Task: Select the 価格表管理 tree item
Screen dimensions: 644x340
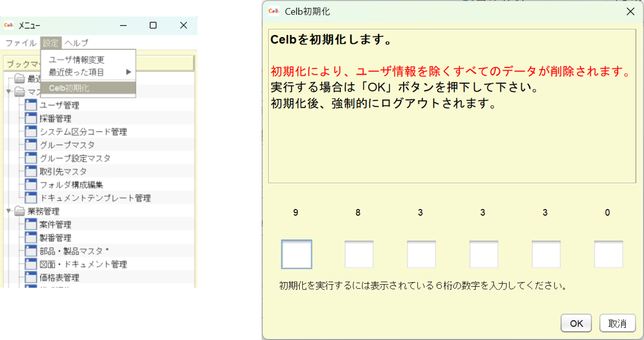Action: pyautogui.click(x=59, y=278)
